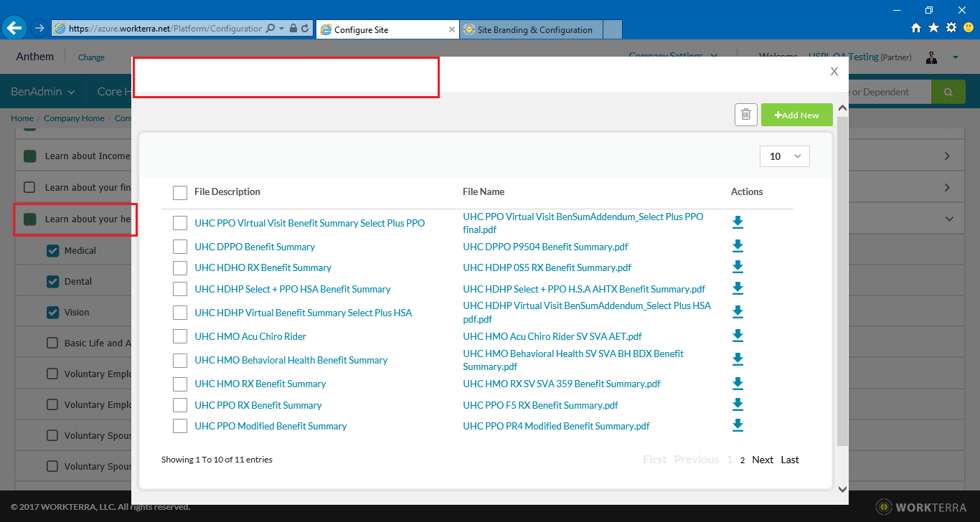
Task: Click the dialog vertical scrollbar
Action: point(843,280)
